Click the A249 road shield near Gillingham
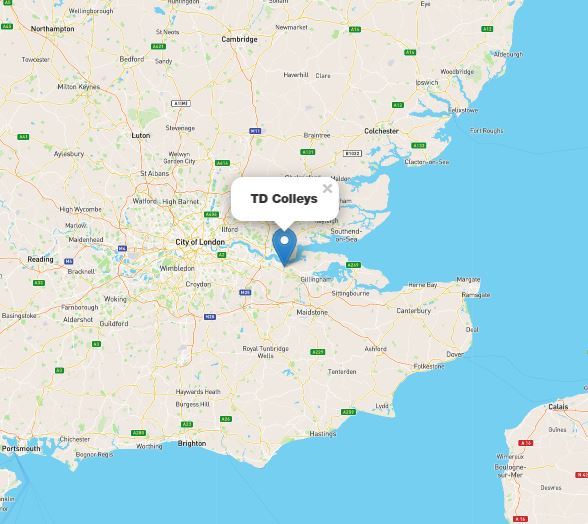The width and height of the screenshot is (588, 524). point(353,265)
